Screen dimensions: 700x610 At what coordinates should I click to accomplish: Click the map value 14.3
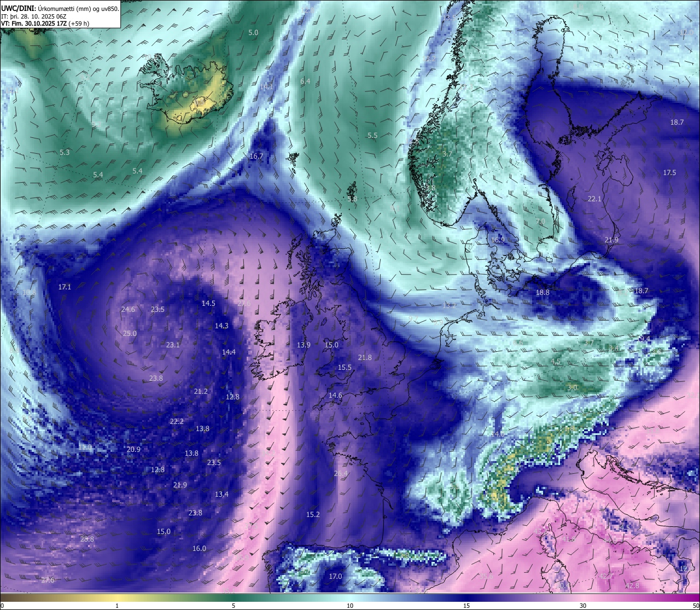[221, 326]
